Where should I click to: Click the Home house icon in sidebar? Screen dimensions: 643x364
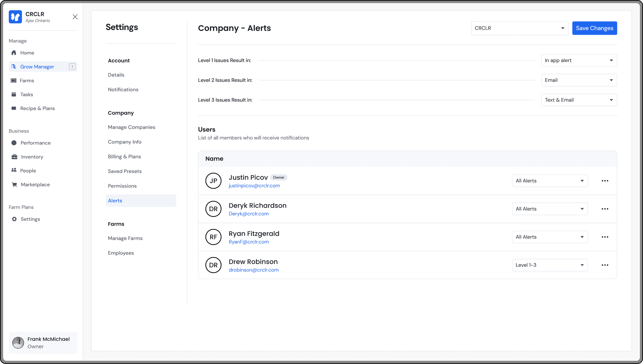click(14, 53)
